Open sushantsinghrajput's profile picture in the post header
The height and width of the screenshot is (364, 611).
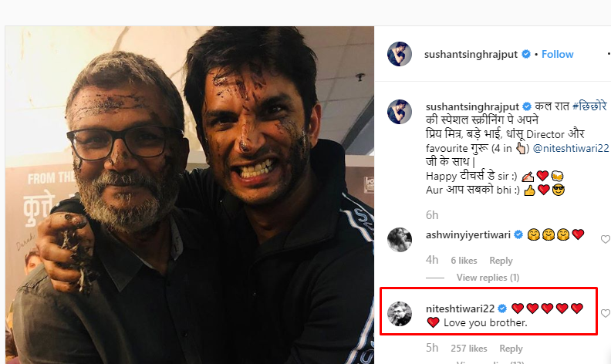(x=400, y=54)
